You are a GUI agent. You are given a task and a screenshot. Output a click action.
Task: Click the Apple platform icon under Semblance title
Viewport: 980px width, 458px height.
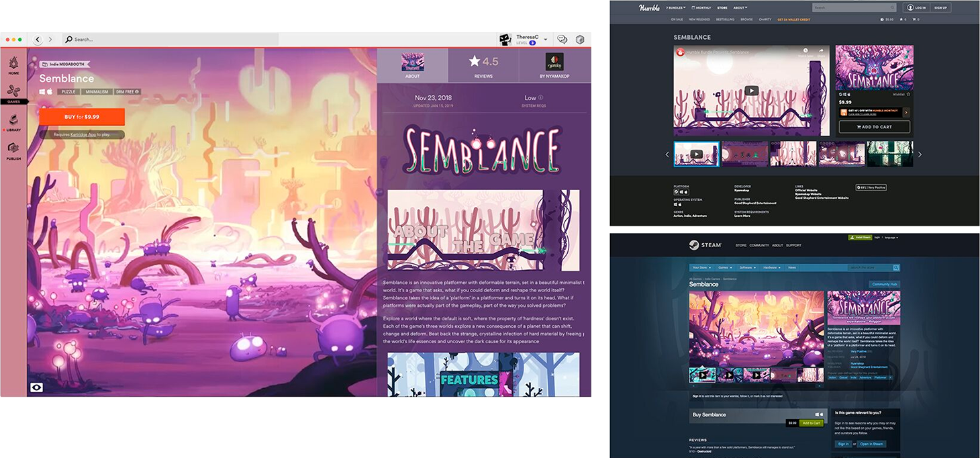tap(50, 91)
